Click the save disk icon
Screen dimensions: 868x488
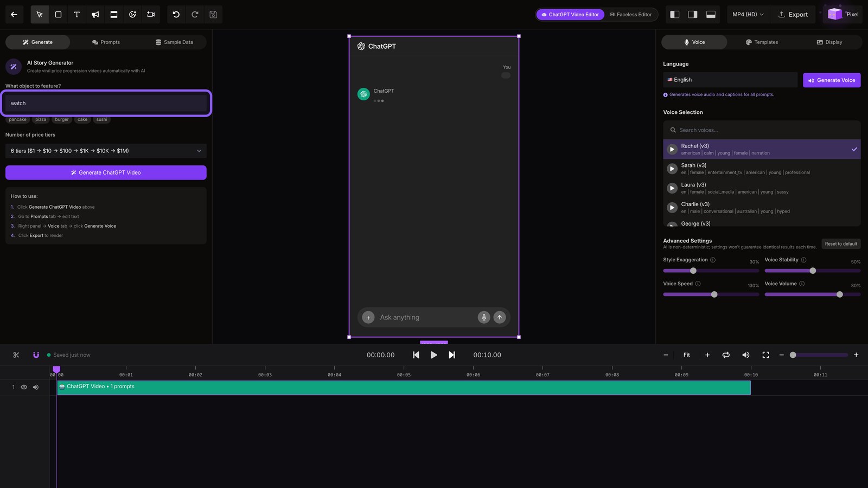click(x=213, y=15)
